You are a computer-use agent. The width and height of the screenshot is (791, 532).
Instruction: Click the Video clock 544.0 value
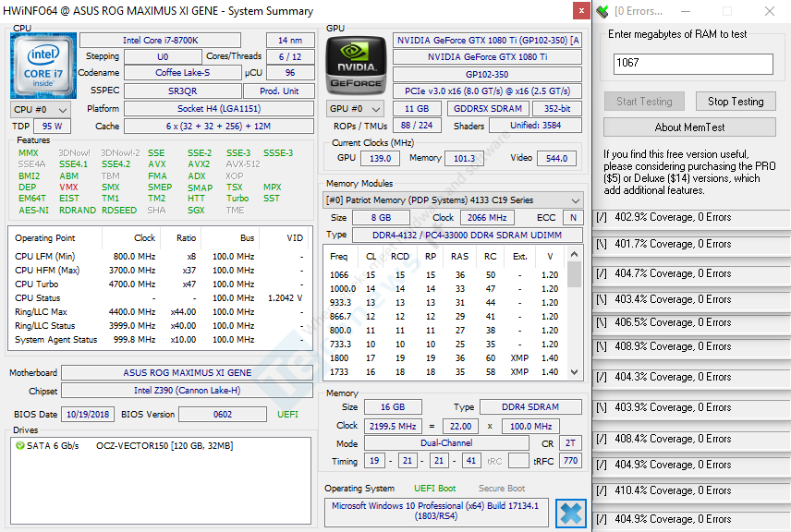[556, 158]
